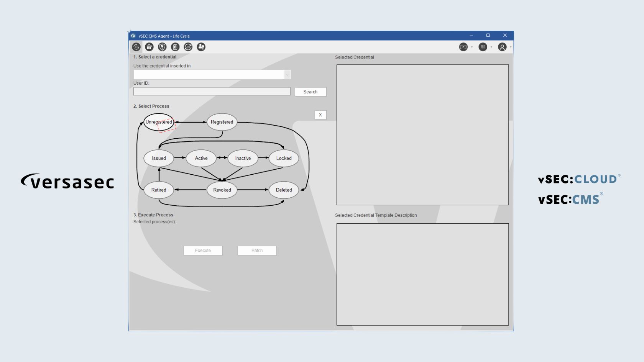This screenshot has height=362, width=644.
Task: Expand the credential inserted in dropdown
Action: click(x=287, y=75)
